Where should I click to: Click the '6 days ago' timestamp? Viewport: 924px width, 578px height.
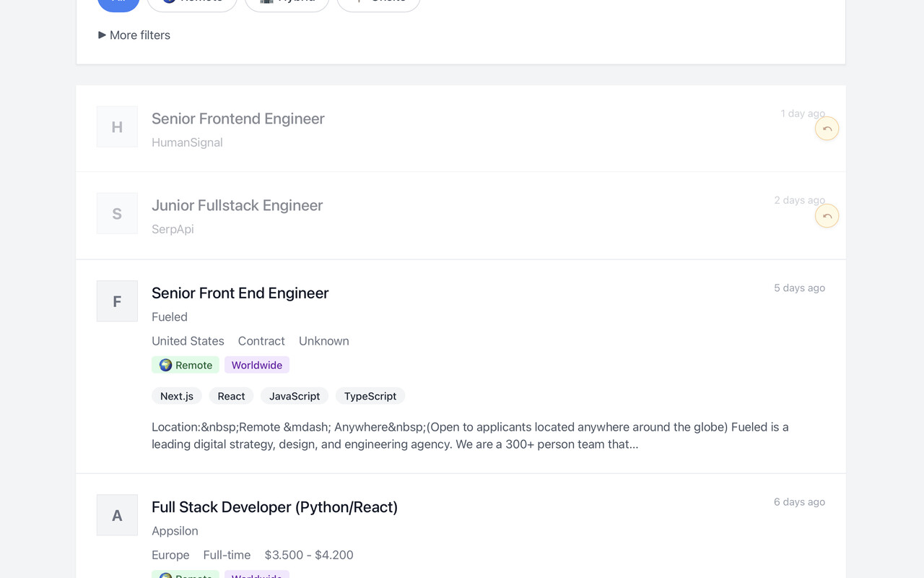click(800, 502)
